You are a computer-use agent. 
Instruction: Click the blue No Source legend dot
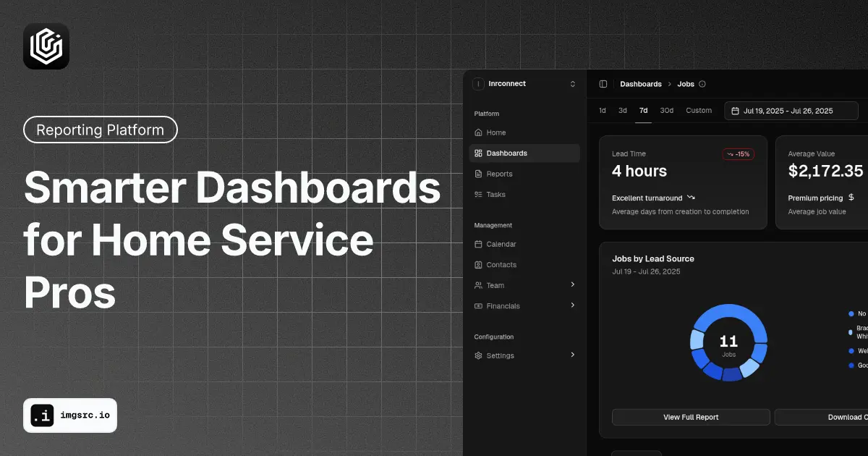click(x=851, y=313)
